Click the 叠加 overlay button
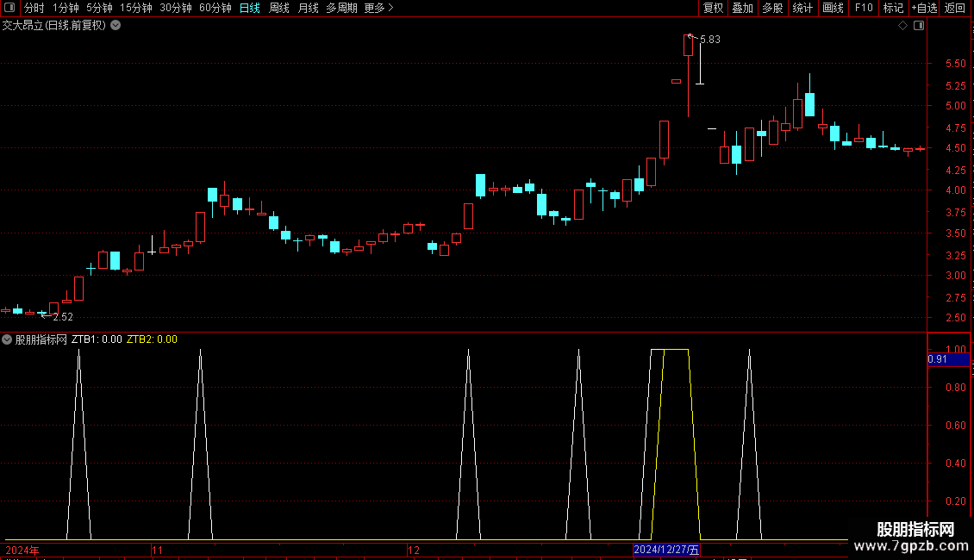974x560 pixels. (742, 8)
